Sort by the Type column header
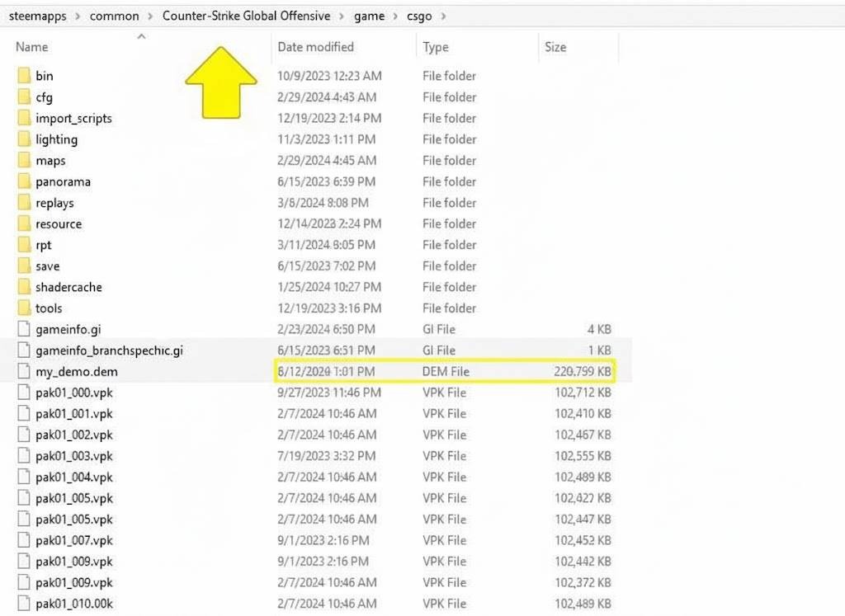845x616 pixels. coord(436,47)
